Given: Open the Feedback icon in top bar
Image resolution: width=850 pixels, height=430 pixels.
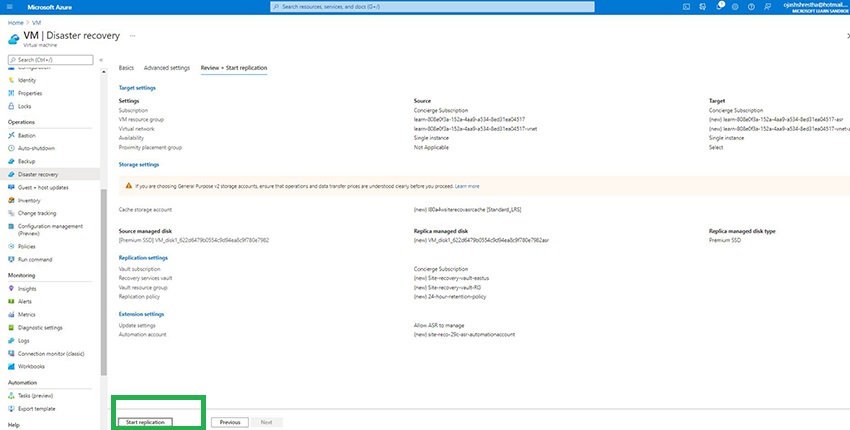Looking at the screenshot, I should click(x=767, y=7).
